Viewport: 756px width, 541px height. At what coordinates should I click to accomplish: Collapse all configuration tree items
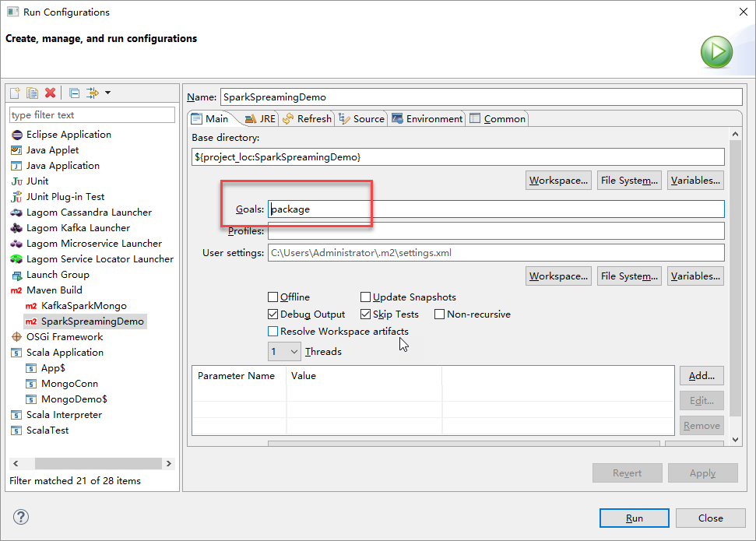pyautogui.click(x=74, y=93)
